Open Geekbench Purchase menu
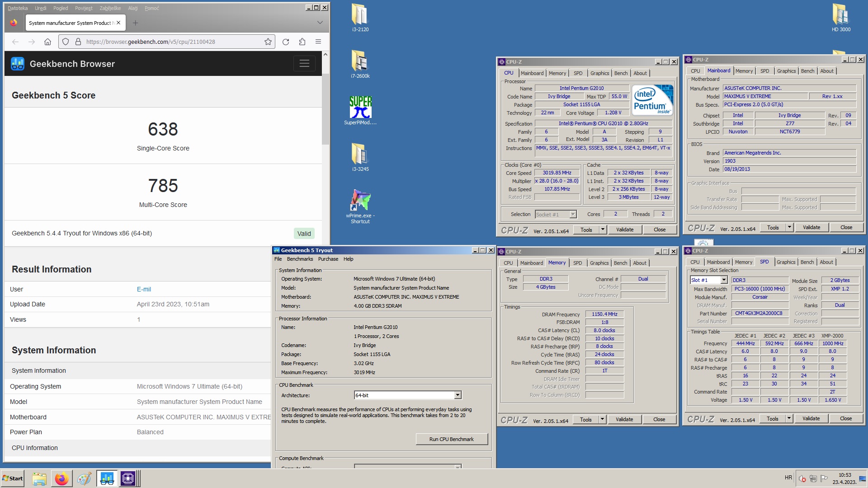 (328, 259)
